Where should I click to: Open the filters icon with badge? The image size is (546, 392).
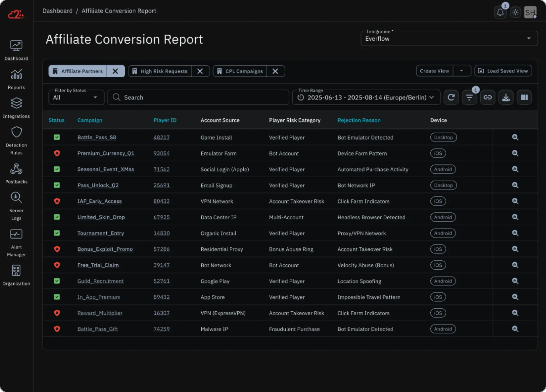click(x=469, y=98)
